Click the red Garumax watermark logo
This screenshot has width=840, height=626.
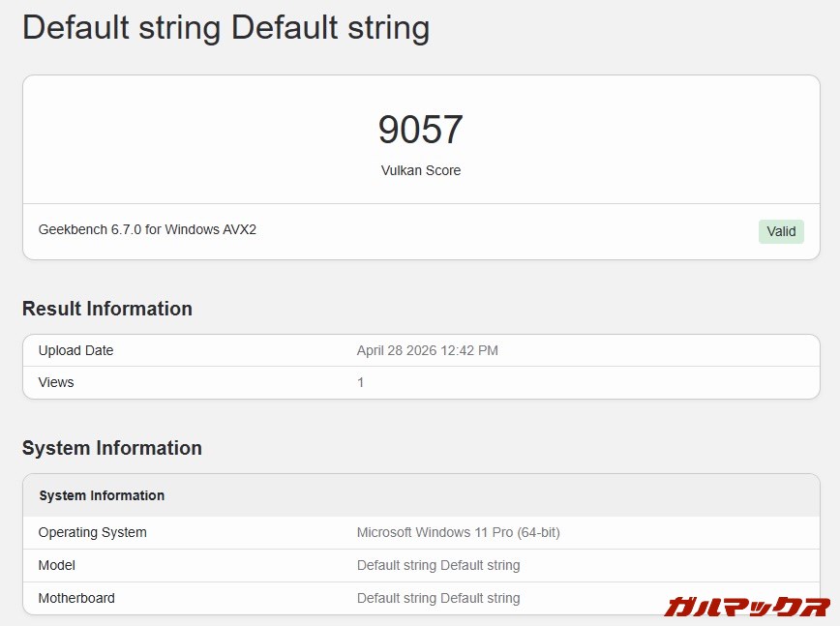(x=747, y=607)
